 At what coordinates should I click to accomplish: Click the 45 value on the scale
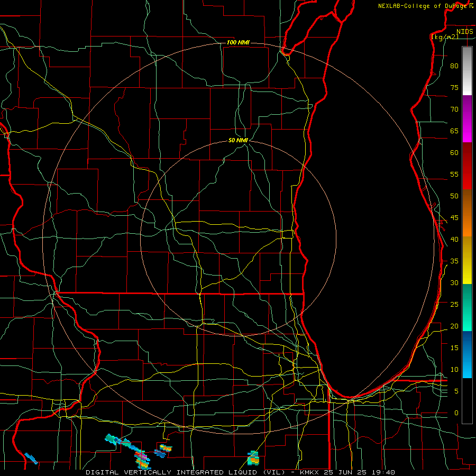pos(454,218)
